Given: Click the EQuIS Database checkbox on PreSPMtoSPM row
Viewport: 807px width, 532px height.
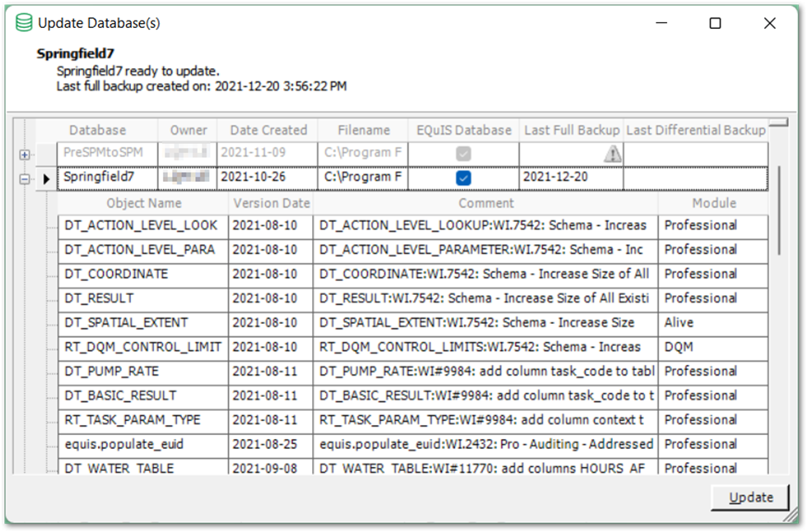Looking at the screenshot, I should click(x=464, y=153).
